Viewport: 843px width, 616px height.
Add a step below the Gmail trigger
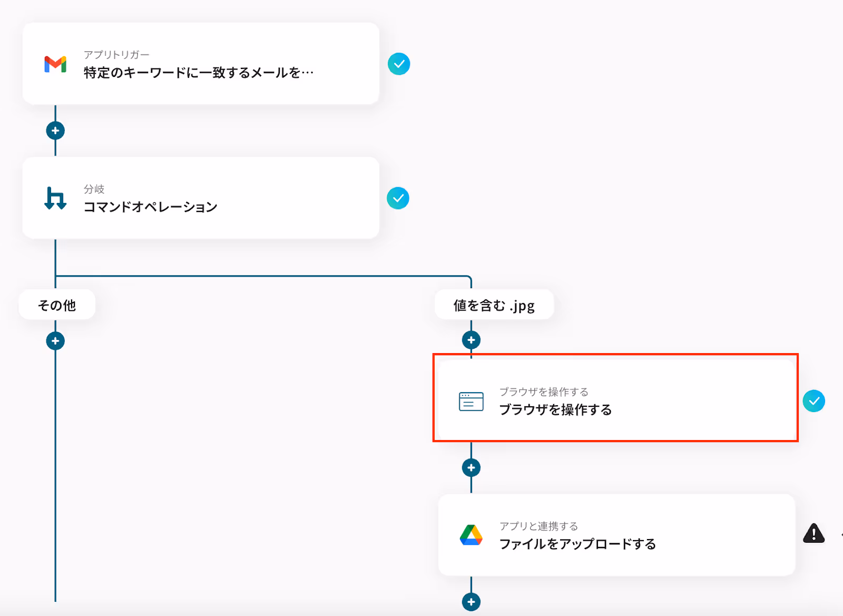[x=55, y=130]
